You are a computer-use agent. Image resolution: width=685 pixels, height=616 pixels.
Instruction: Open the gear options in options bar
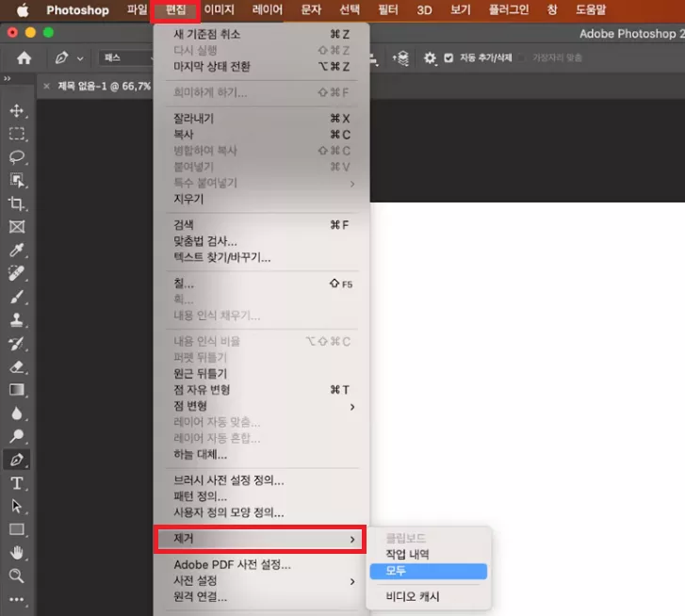(x=430, y=57)
